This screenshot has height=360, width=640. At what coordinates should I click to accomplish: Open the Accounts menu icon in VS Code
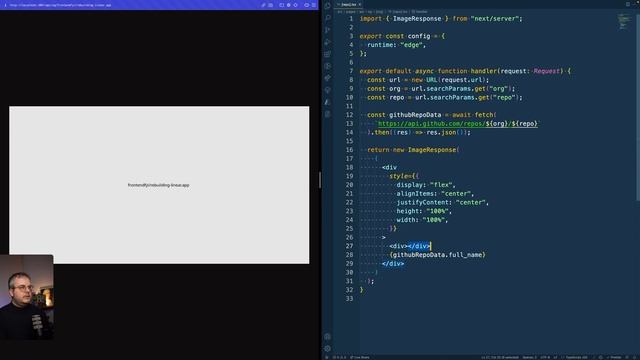[327, 337]
